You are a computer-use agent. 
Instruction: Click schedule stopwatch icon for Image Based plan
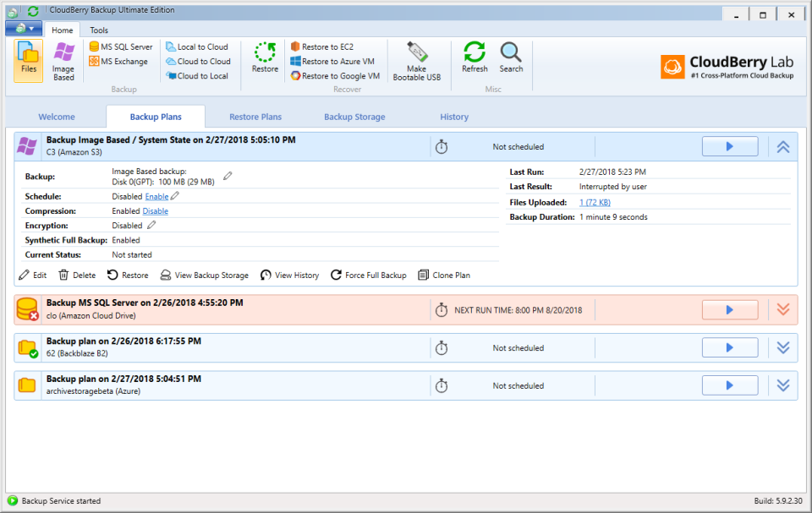pyautogui.click(x=442, y=147)
